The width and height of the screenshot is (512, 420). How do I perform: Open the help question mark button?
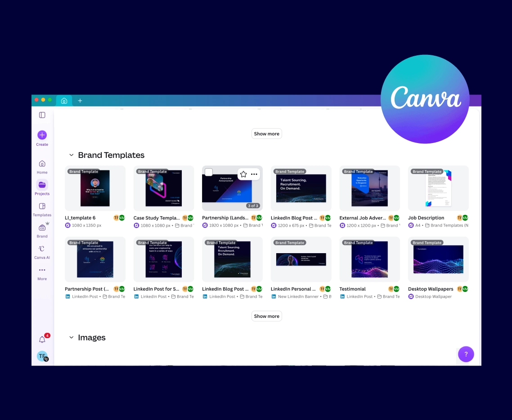coord(466,354)
